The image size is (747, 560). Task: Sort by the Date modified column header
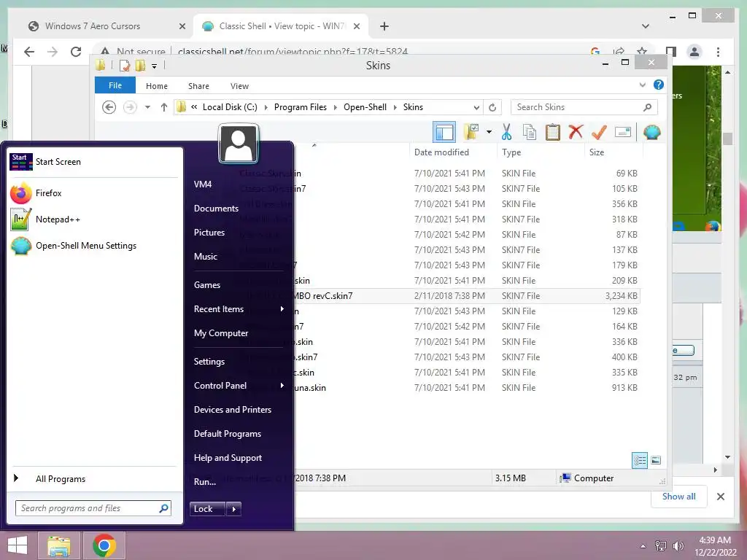(x=441, y=152)
